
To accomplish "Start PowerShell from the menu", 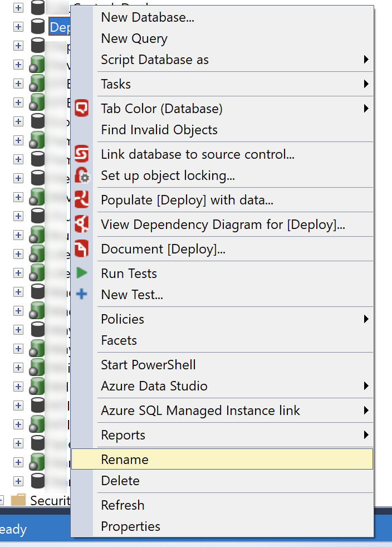I will point(148,365).
